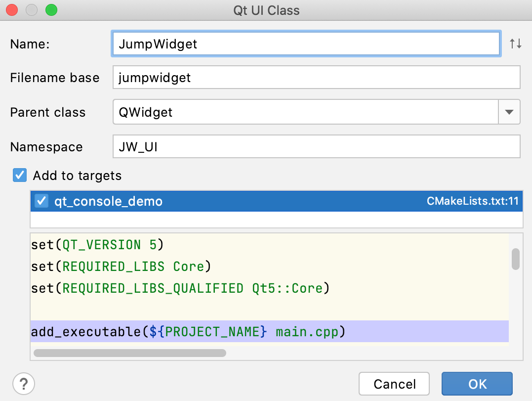Click the Namespace field showing JW_UI

tap(296, 146)
